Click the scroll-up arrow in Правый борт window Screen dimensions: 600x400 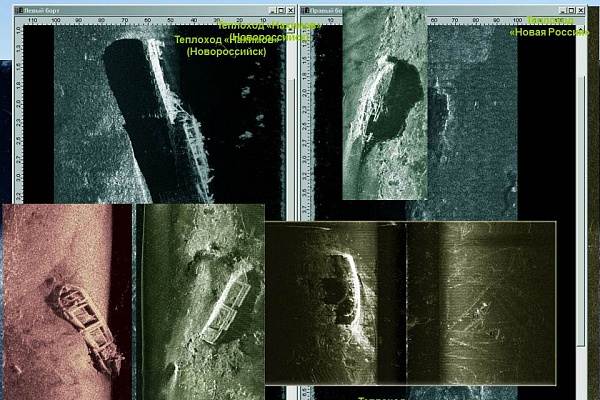point(581,29)
